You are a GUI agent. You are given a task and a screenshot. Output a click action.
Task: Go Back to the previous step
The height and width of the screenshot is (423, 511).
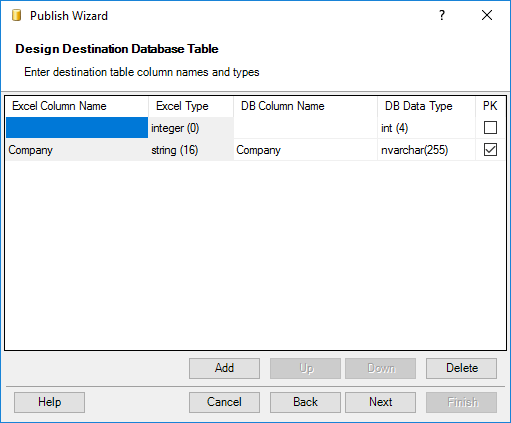305,402
